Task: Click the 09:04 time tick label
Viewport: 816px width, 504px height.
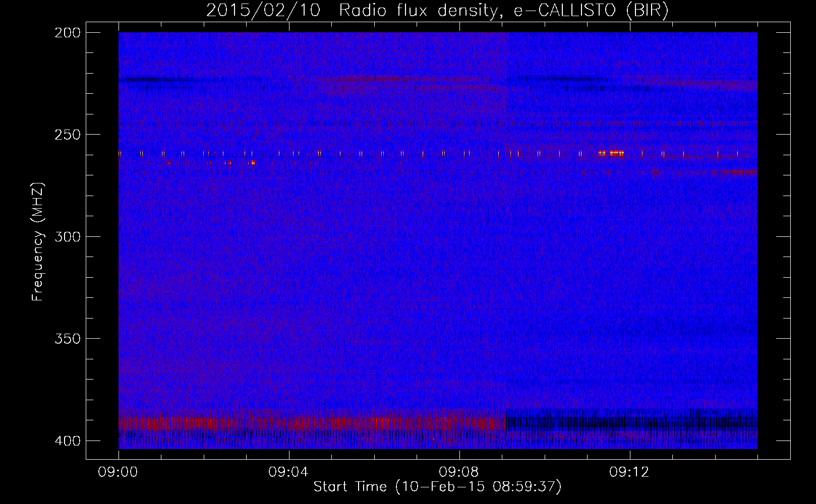Action: click(x=288, y=472)
